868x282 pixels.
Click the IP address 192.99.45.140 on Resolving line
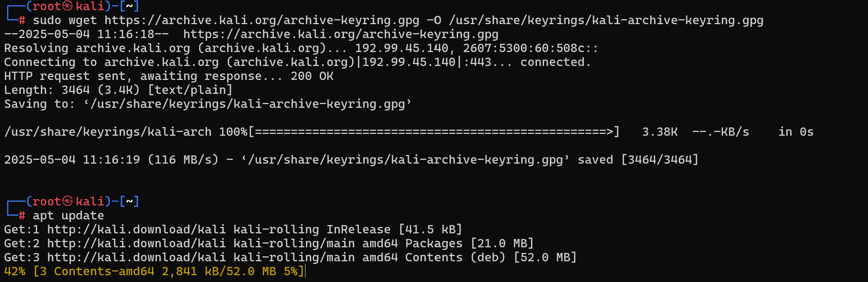[x=402, y=48]
